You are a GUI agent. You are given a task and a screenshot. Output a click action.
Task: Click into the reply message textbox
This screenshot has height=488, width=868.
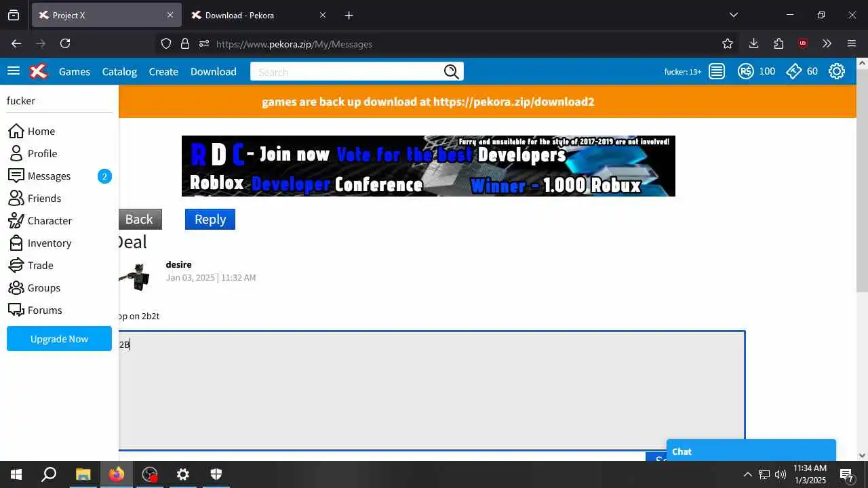pos(432,390)
